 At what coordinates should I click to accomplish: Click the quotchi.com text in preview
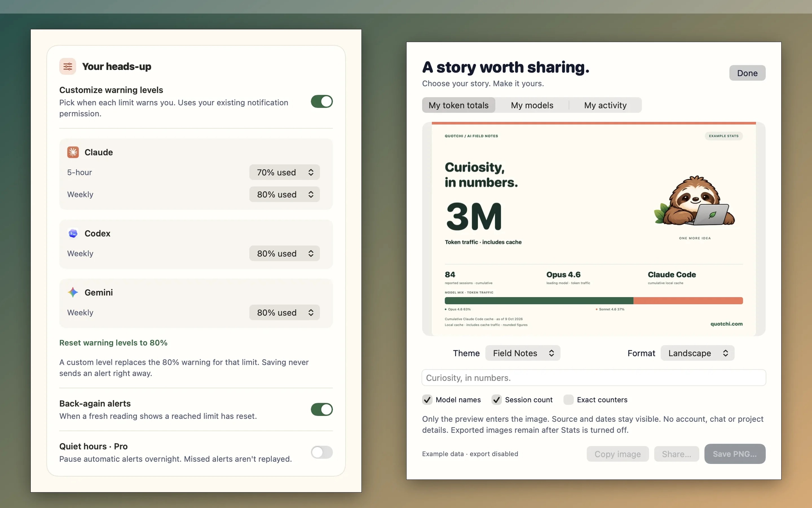click(x=727, y=324)
